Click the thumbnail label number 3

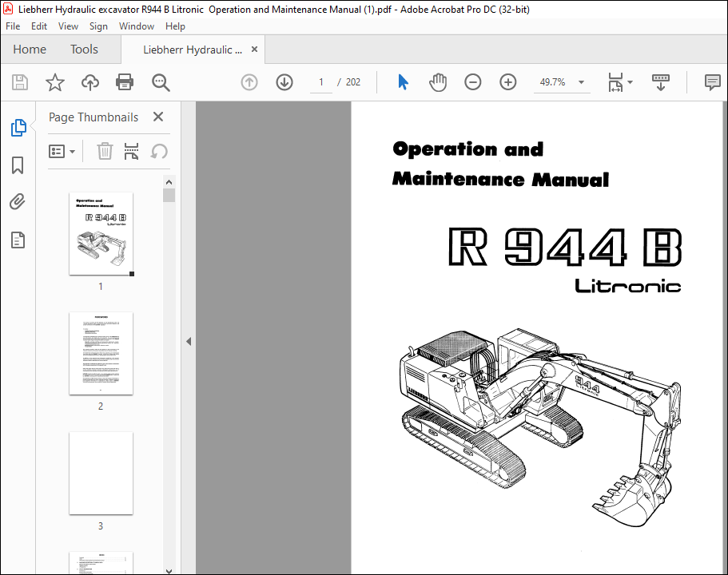click(100, 525)
